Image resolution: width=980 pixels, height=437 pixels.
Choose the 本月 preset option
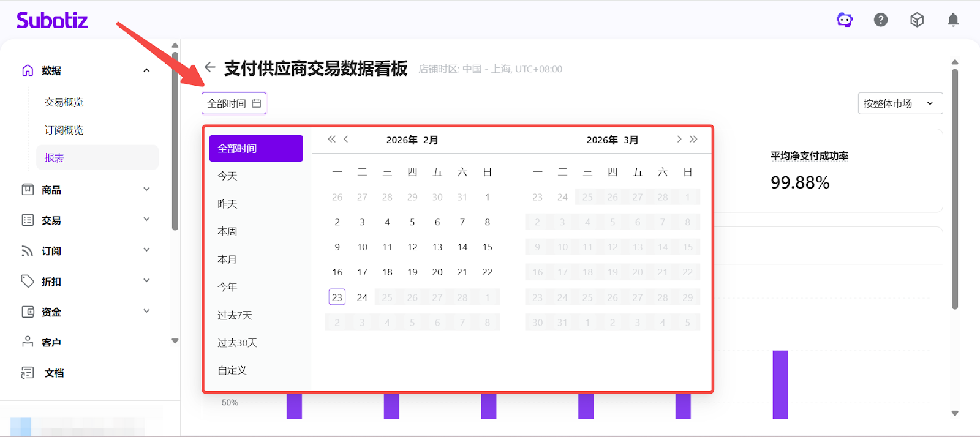coord(227,260)
